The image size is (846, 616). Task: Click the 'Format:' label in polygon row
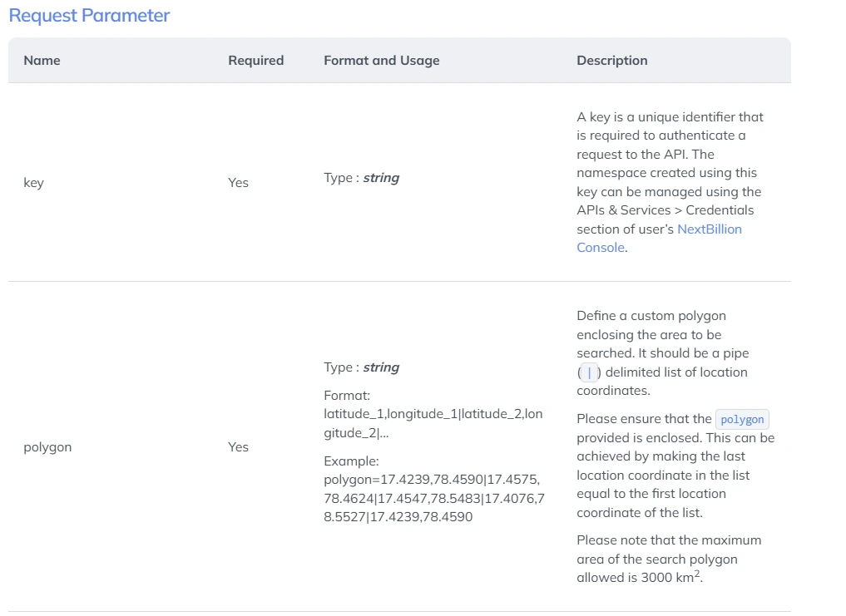[x=347, y=396]
